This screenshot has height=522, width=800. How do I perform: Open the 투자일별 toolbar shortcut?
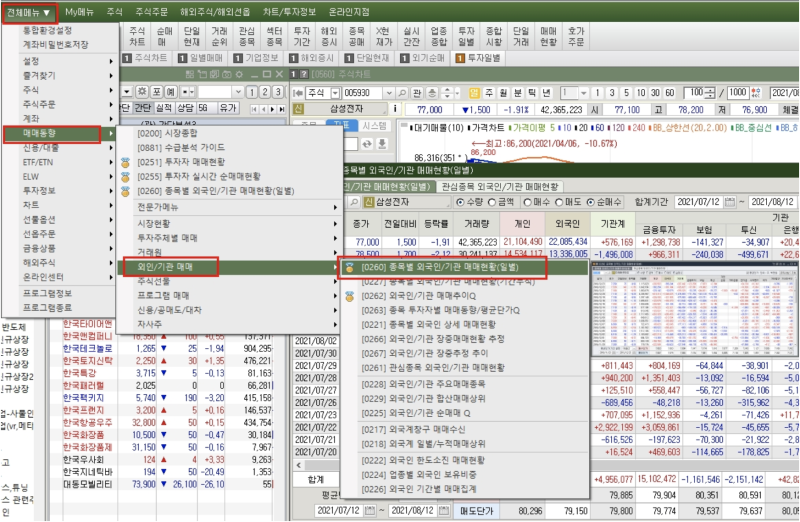[x=466, y=37]
